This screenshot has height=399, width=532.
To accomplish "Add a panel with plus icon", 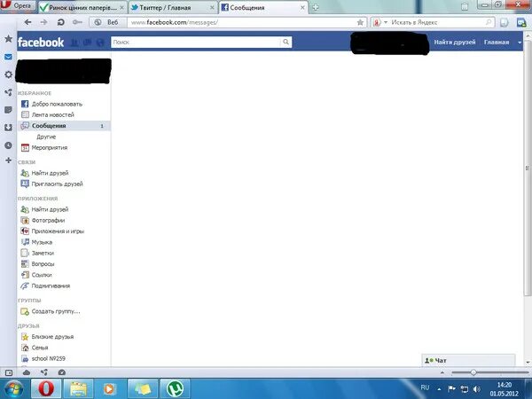I will point(9,160).
